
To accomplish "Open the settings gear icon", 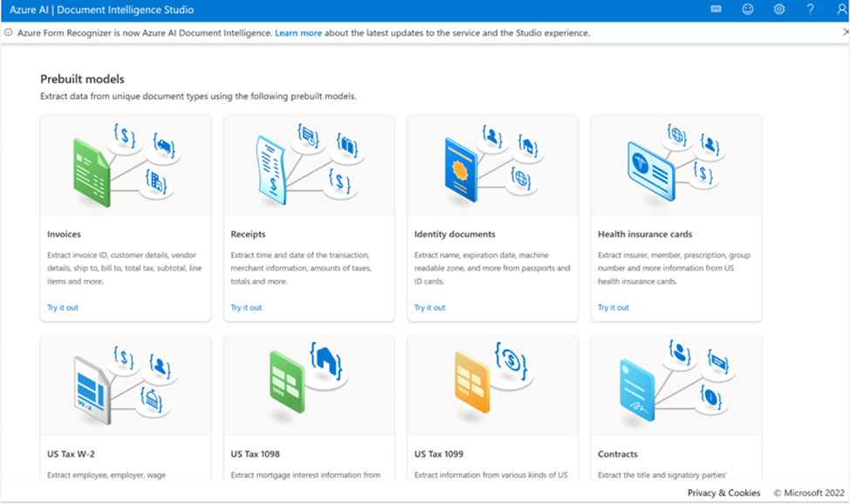I will 779,10.
